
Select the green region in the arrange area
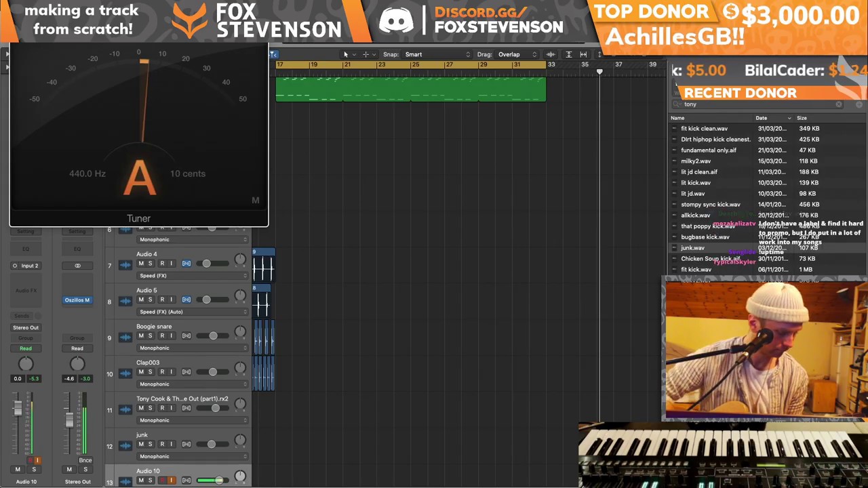tap(410, 89)
